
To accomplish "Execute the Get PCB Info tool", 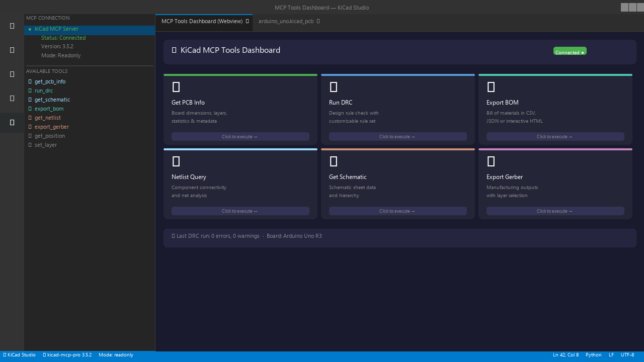I will [x=240, y=137].
